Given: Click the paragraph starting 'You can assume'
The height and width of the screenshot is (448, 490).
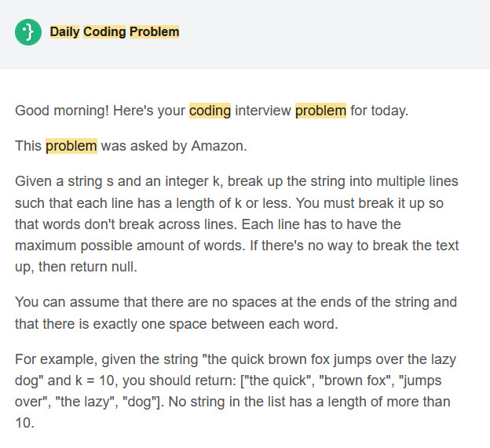Looking at the screenshot, I should [x=236, y=313].
